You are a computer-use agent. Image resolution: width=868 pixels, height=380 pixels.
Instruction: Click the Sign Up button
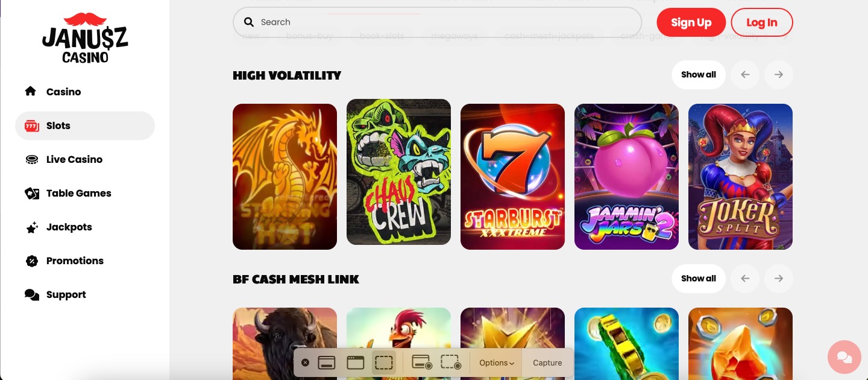pyautogui.click(x=691, y=22)
